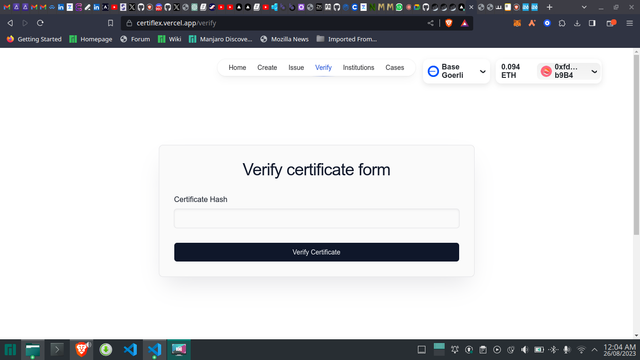Open active VS Code window in taskbar
Screen dimensions: 640x360
click(x=155, y=350)
